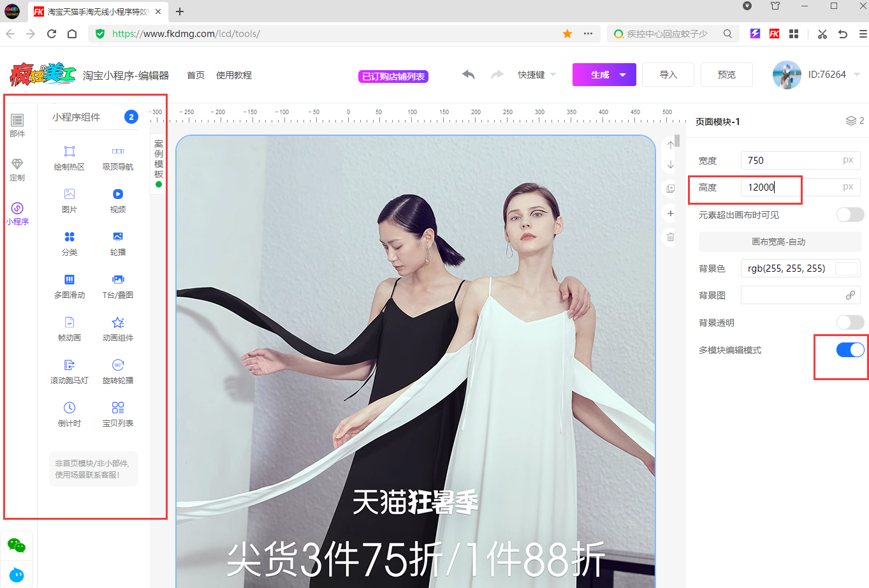Click the WeChat contact icon
The height and width of the screenshot is (588, 869).
[x=17, y=545]
